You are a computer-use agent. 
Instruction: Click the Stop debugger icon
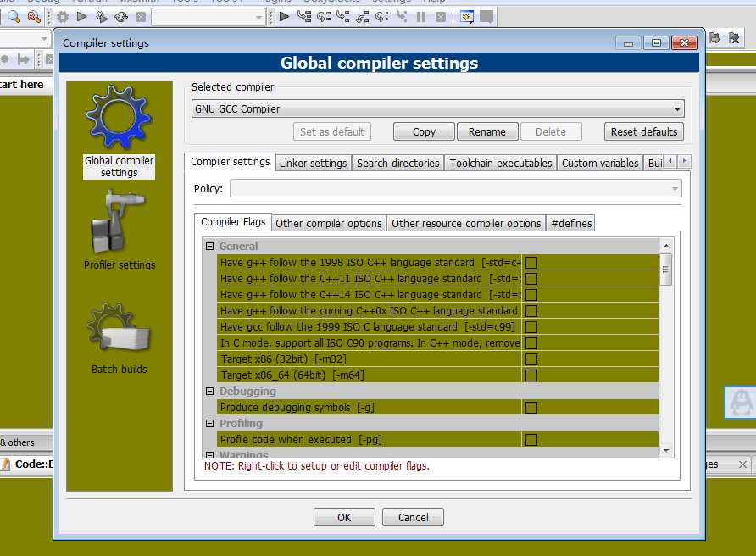pos(440,17)
